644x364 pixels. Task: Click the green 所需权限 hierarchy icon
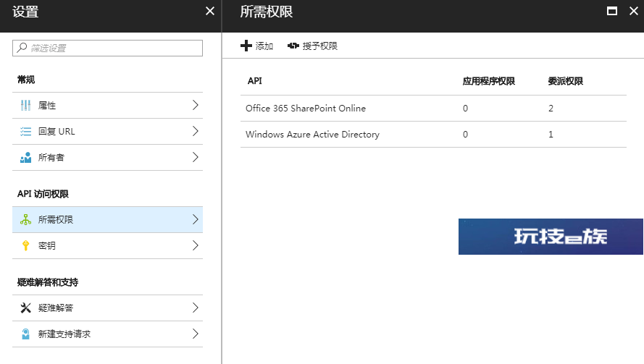tap(25, 219)
